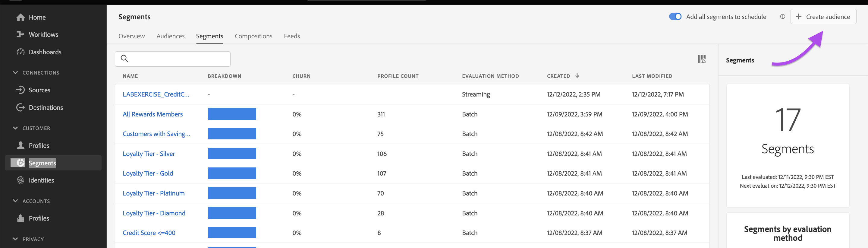The image size is (868, 248).
Task: Switch to the Overview tab
Action: [131, 36]
